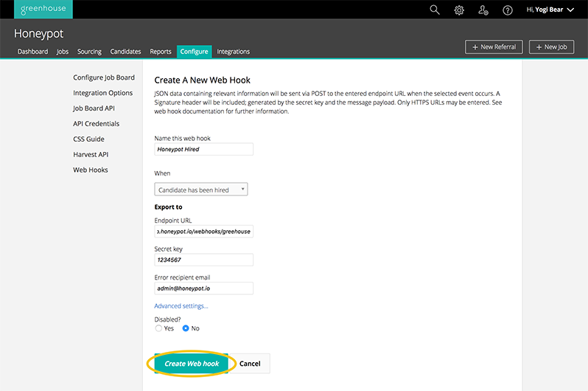Click the add user icon
Viewport: 588px width, 391px height.
tap(483, 10)
